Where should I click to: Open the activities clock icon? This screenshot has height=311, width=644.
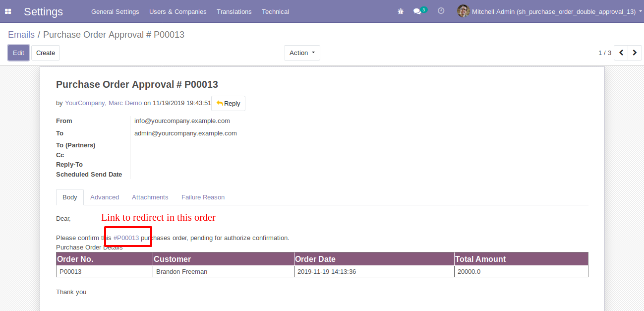[x=441, y=10]
